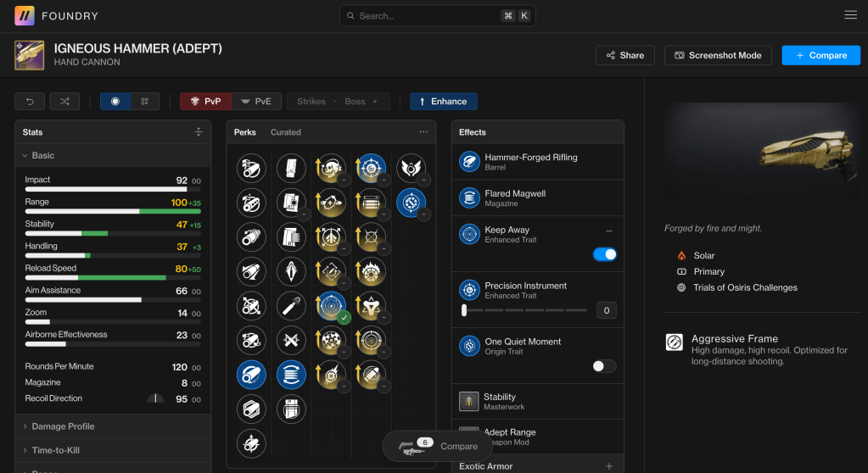Click the Stability masterwork icon

tap(469, 401)
